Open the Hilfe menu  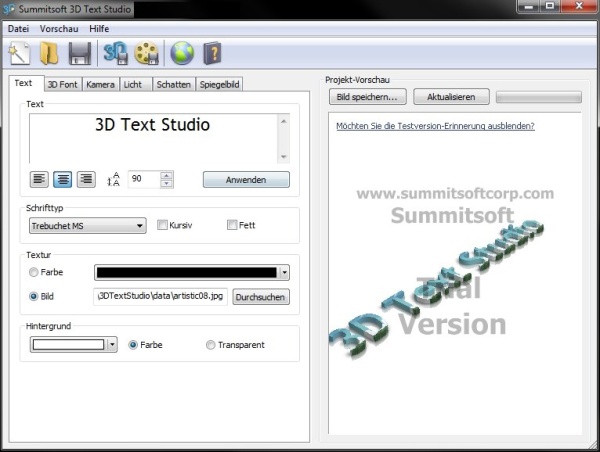tap(99, 29)
